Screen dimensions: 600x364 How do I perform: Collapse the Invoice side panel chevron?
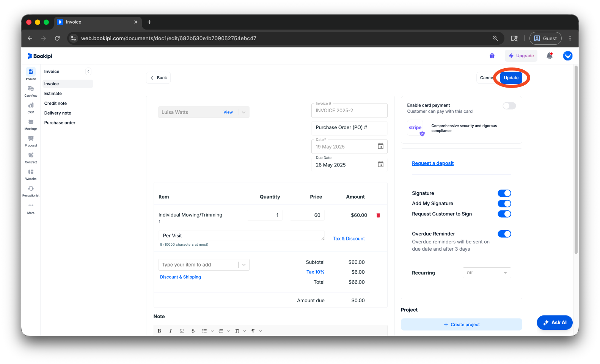[x=88, y=71]
